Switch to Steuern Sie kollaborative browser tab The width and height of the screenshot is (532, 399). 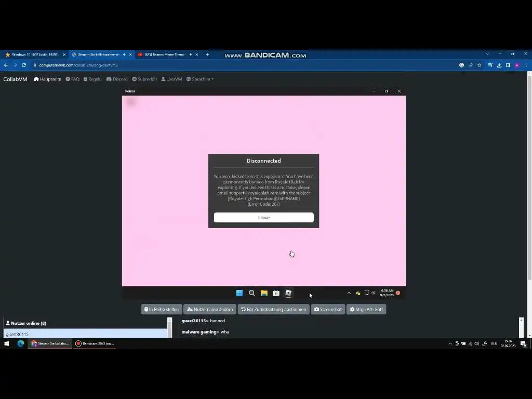tap(98, 54)
